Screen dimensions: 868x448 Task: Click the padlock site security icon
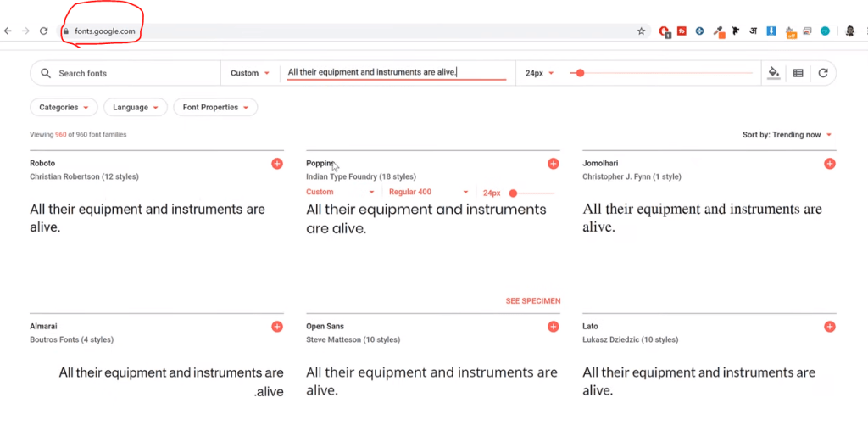pos(66,31)
